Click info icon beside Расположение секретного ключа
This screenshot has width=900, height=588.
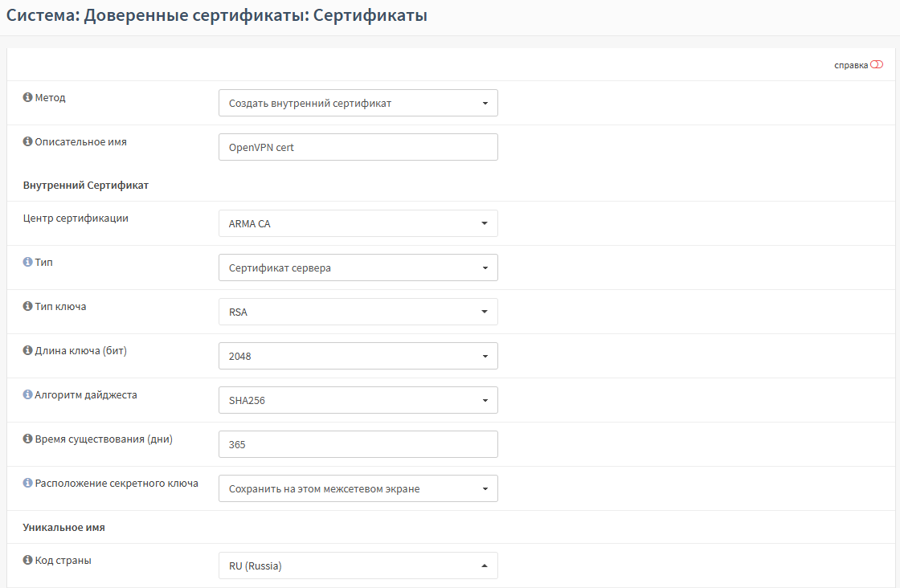tap(27, 484)
